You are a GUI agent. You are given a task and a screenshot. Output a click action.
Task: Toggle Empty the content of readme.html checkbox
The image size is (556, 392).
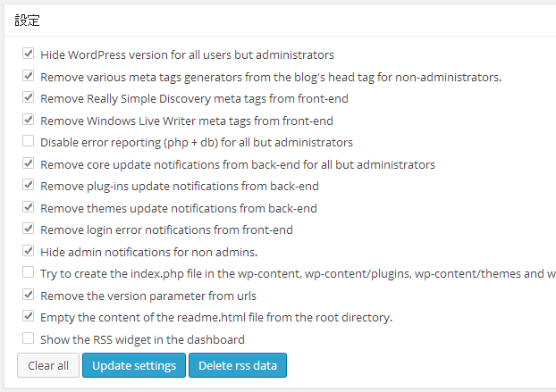pyautogui.click(x=28, y=316)
